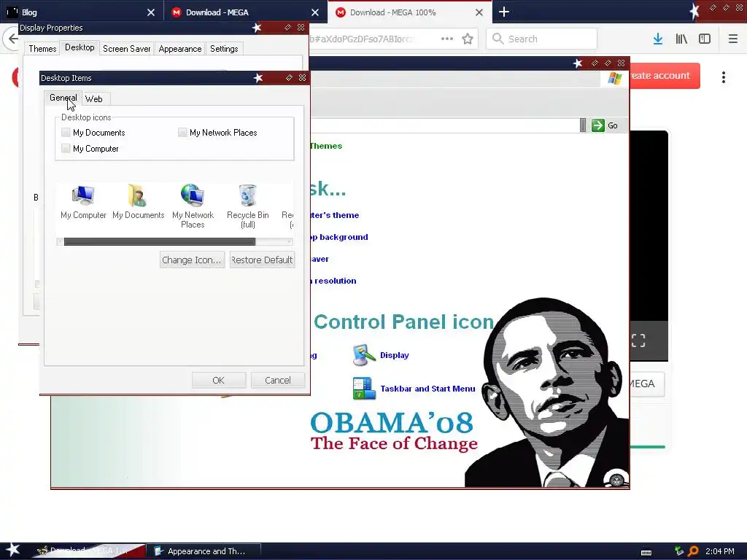Click the 2:04 PM taskbar clock
Image resolution: width=747 pixels, height=560 pixels.
[720, 551]
